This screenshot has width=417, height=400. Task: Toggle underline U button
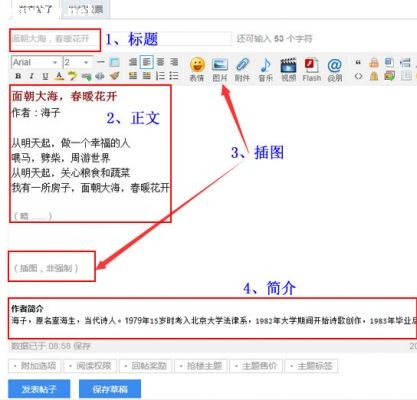pos(45,76)
